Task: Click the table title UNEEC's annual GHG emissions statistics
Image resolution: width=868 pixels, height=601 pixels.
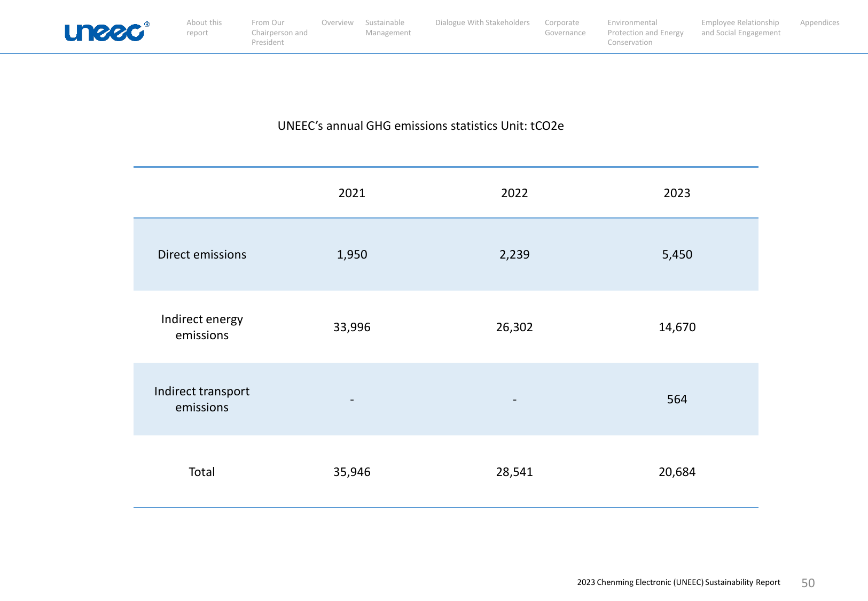Action: coord(421,126)
